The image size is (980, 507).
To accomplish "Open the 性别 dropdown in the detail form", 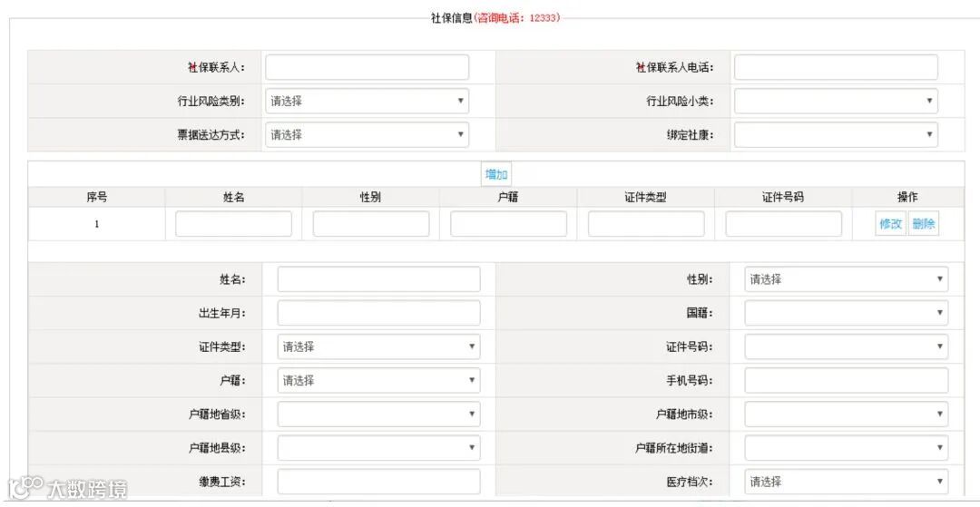I will (847, 279).
